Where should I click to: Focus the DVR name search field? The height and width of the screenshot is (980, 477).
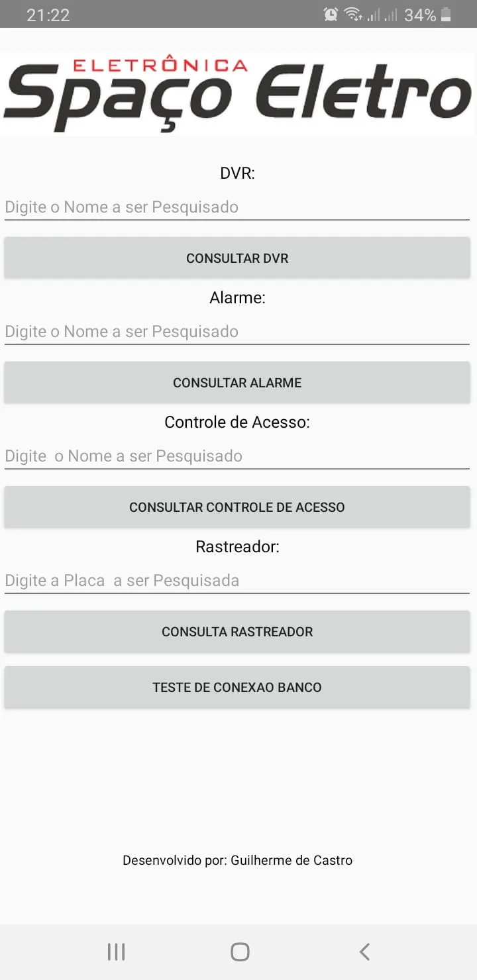[x=237, y=207]
